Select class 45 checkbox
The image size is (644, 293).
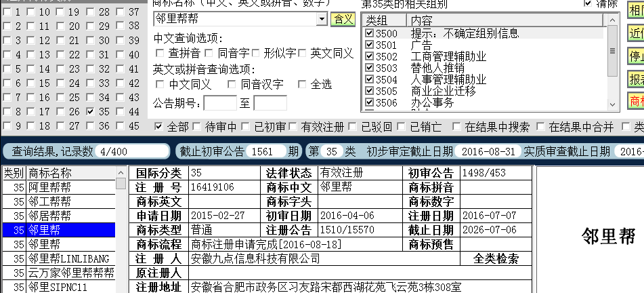point(121,126)
